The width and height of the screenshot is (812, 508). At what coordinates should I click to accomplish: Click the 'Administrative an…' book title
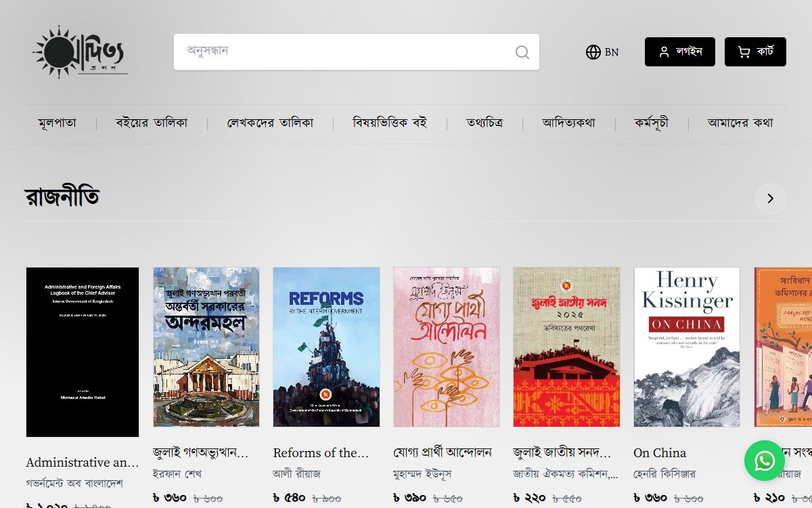(83, 463)
